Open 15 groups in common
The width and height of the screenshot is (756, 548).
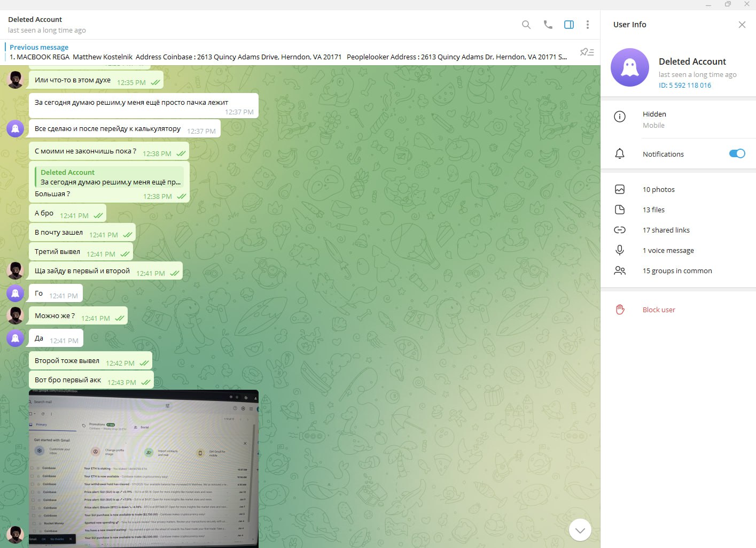click(679, 271)
